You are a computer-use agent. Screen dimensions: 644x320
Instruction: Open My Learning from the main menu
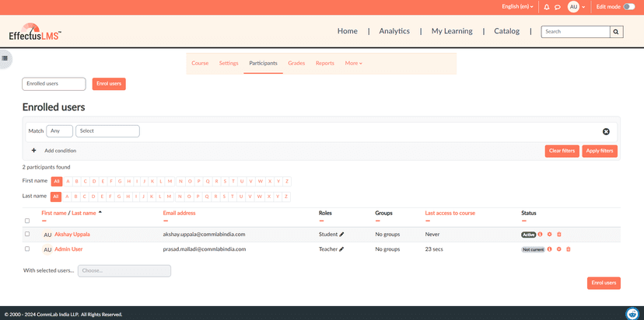tap(452, 31)
